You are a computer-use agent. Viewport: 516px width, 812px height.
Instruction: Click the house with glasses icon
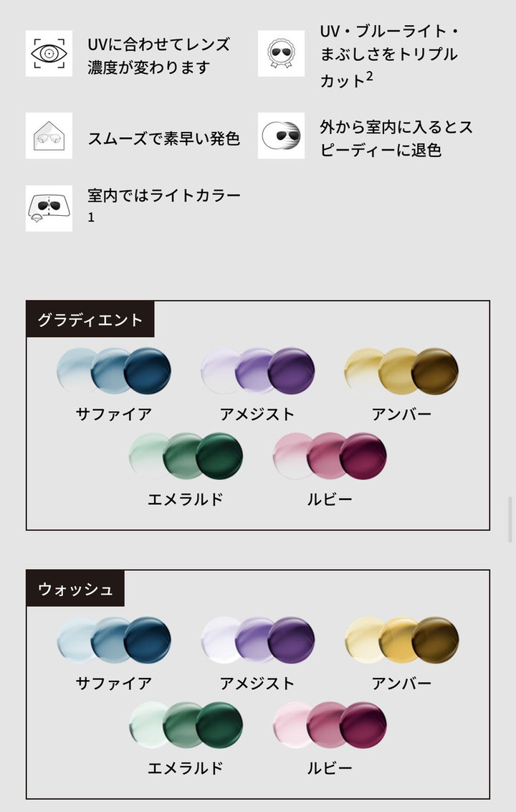[49, 136]
